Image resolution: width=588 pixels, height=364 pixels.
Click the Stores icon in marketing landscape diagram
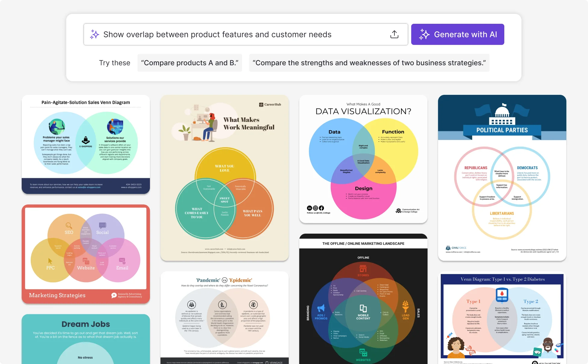(x=363, y=268)
